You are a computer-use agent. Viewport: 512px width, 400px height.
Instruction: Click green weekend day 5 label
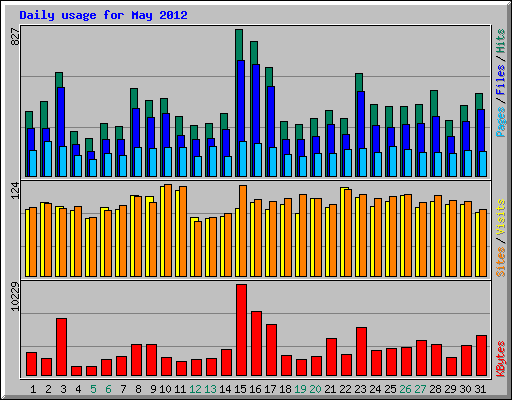click(x=93, y=389)
